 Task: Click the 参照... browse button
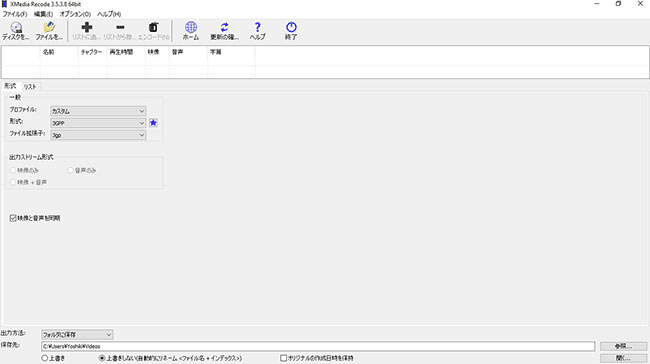tap(623, 346)
